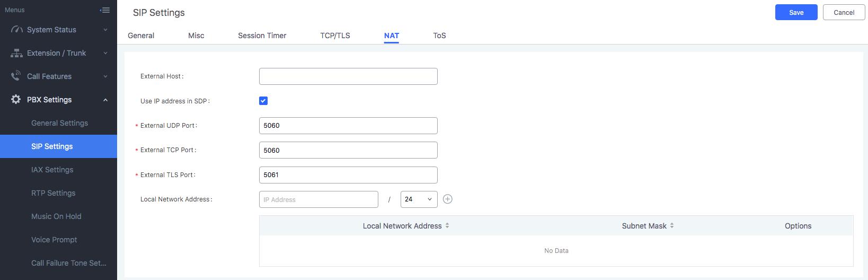This screenshot has height=280, width=868.
Task: Click the Menus label in sidebar
Action: 15,10
